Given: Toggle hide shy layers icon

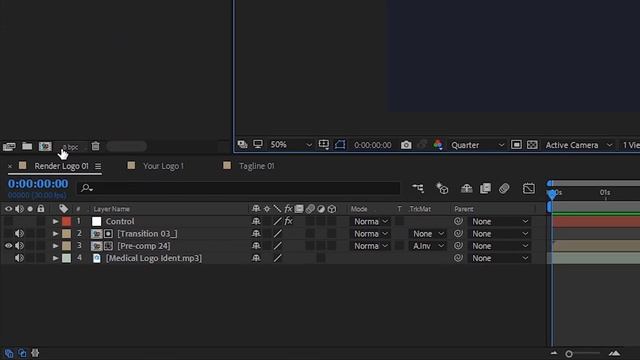Looking at the screenshot, I should pyautogui.click(x=467, y=188).
